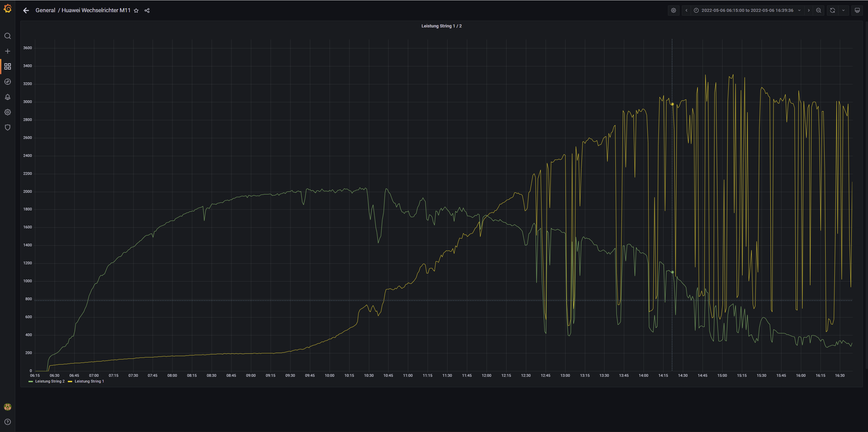Image resolution: width=868 pixels, height=432 pixels.
Task: Shift time range backward with left chevron
Action: (x=686, y=11)
